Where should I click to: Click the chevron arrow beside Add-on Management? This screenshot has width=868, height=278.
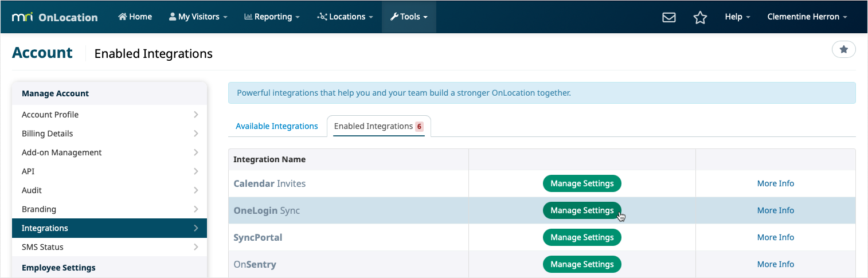(x=196, y=152)
